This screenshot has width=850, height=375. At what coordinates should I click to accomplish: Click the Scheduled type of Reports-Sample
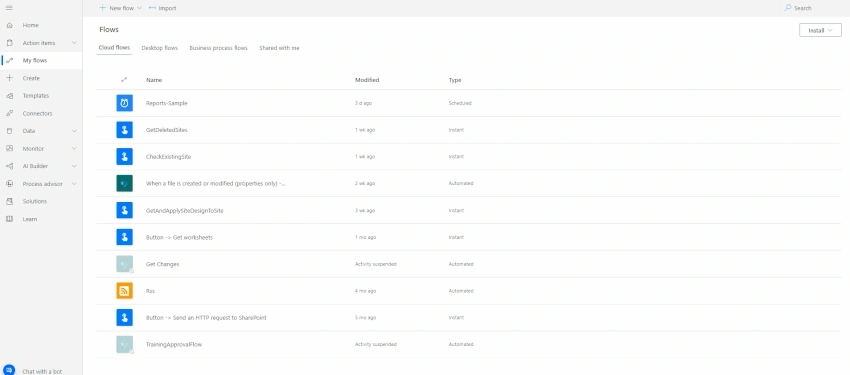(x=460, y=103)
